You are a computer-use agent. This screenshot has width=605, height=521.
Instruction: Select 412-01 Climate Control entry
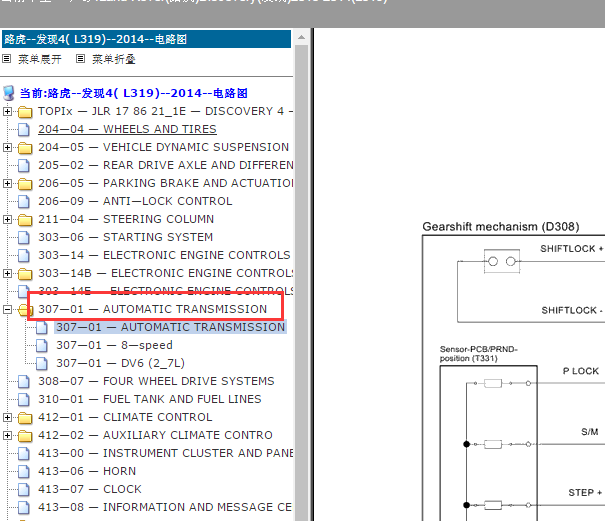pos(125,417)
